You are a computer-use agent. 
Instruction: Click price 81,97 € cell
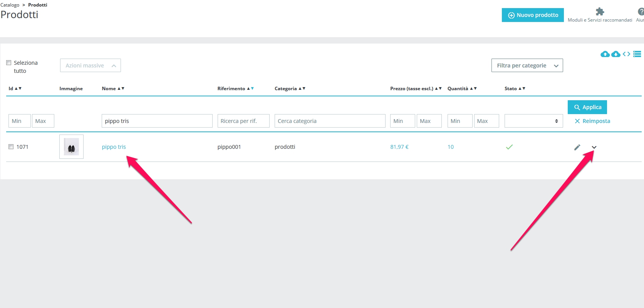tap(399, 147)
